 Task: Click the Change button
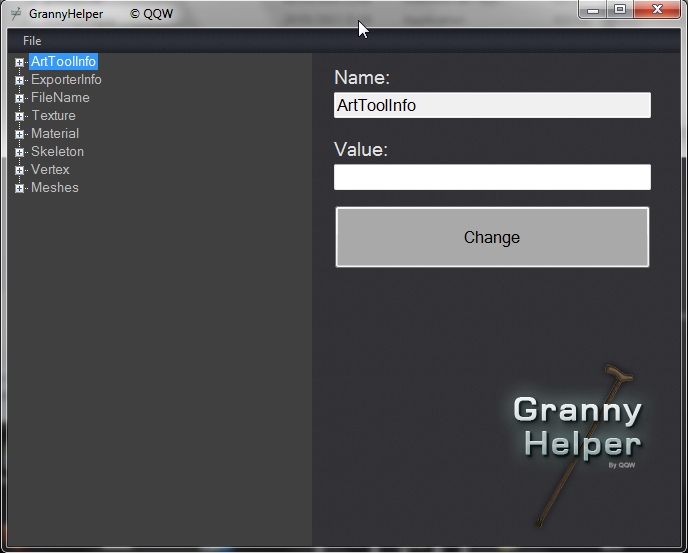coord(492,237)
